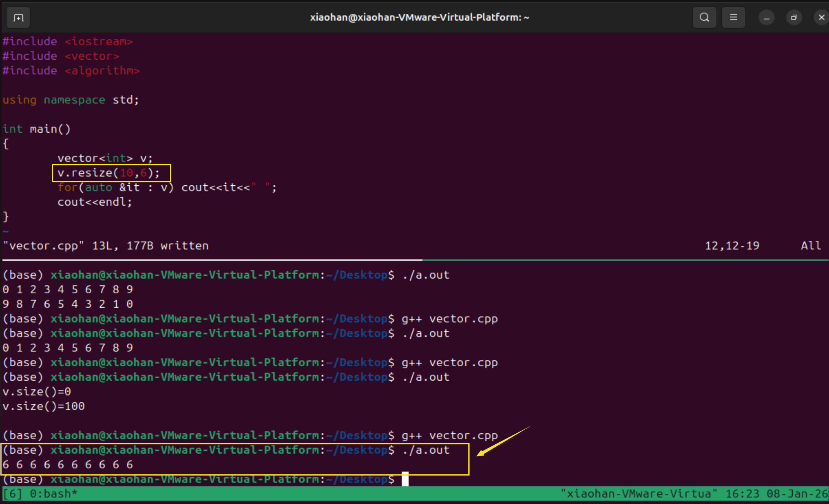Click the window title text
The image size is (829, 504).
[x=420, y=18]
